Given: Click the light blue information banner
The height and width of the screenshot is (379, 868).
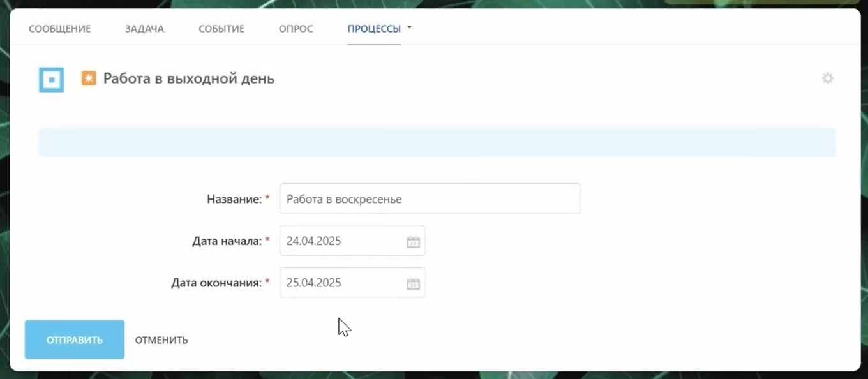Looking at the screenshot, I should (437, 141).
